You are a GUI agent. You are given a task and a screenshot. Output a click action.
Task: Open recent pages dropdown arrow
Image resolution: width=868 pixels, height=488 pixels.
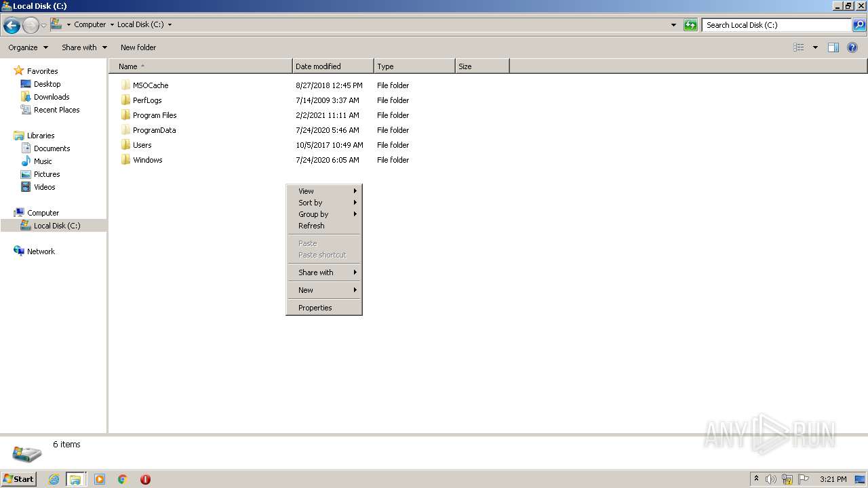44,26
